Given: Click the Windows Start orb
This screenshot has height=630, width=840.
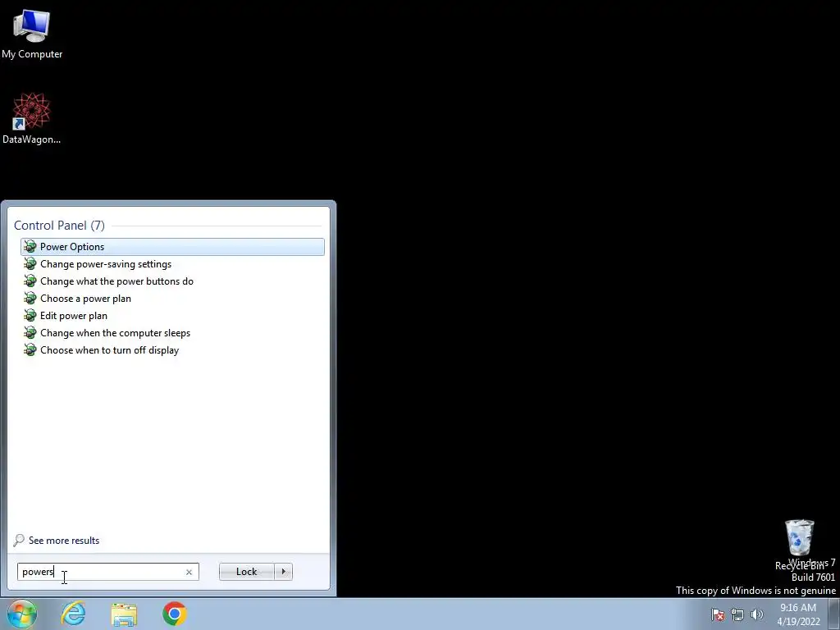Looking at the screenshot, I should [22, 614].
